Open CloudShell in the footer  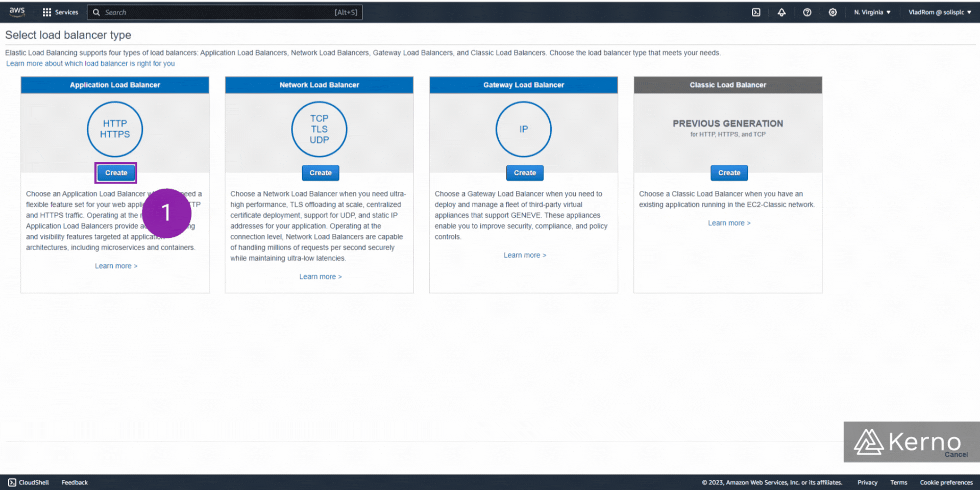click(29, 482)
